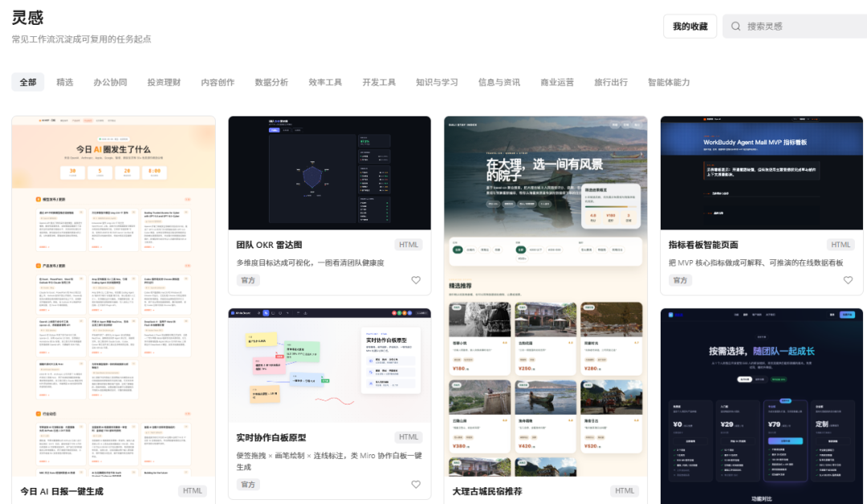Click the 今日 AI 日报一键生成 title

point(62,491)
